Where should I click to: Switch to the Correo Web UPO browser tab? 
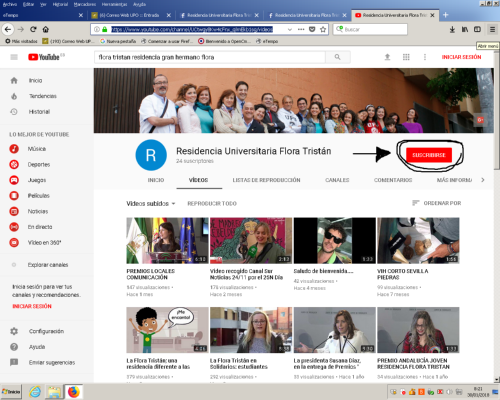coord(132,15)
